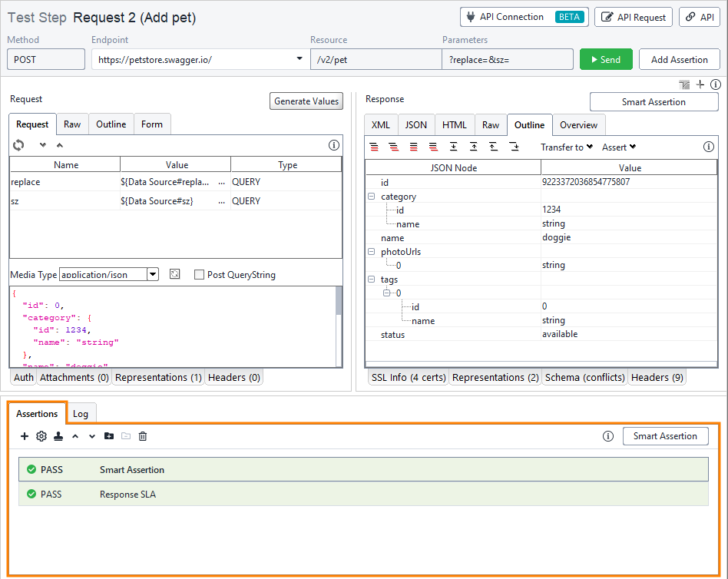The image size is (728, 579).
Task: Open the Endpoint dropdown arrow
Action: tap(299, 58)
